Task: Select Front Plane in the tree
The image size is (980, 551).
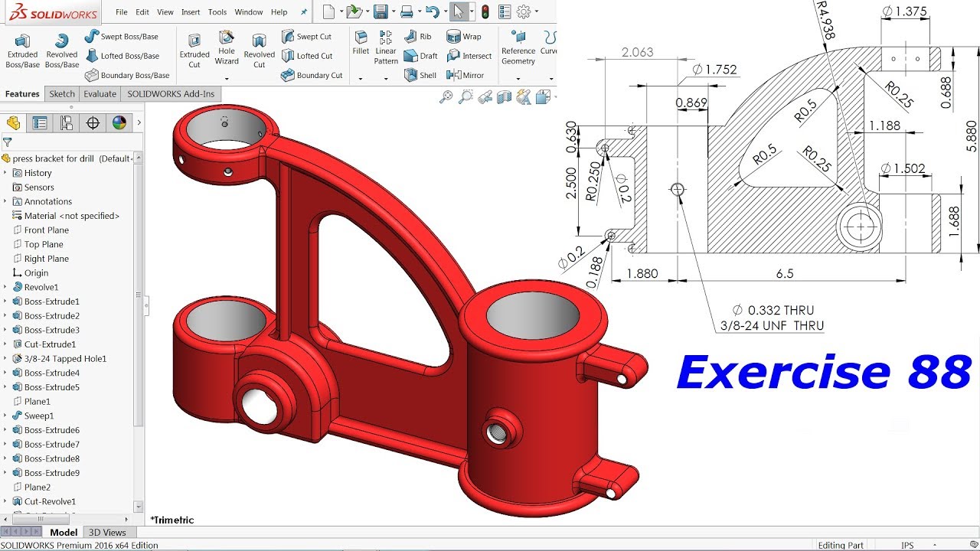Action: 46,230
